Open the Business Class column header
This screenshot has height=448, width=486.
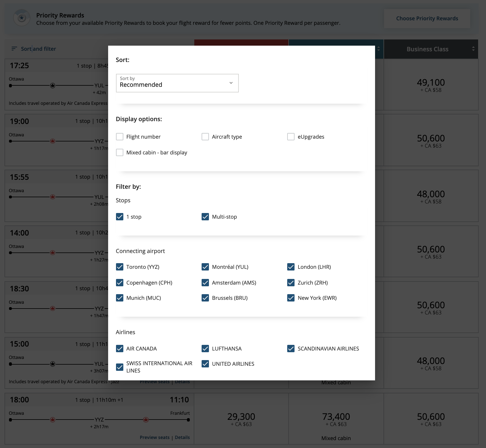pyautogui.click(x=427, y=49)
